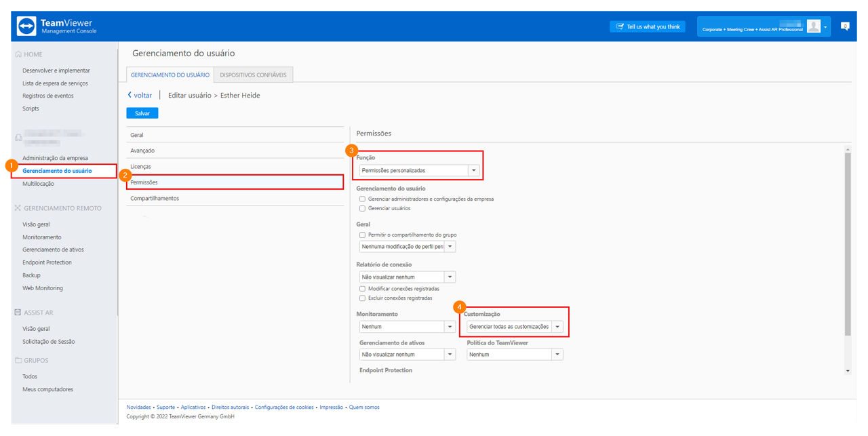Click the scrollbar down arrow in permissions panel

click(x=848, y=372)
